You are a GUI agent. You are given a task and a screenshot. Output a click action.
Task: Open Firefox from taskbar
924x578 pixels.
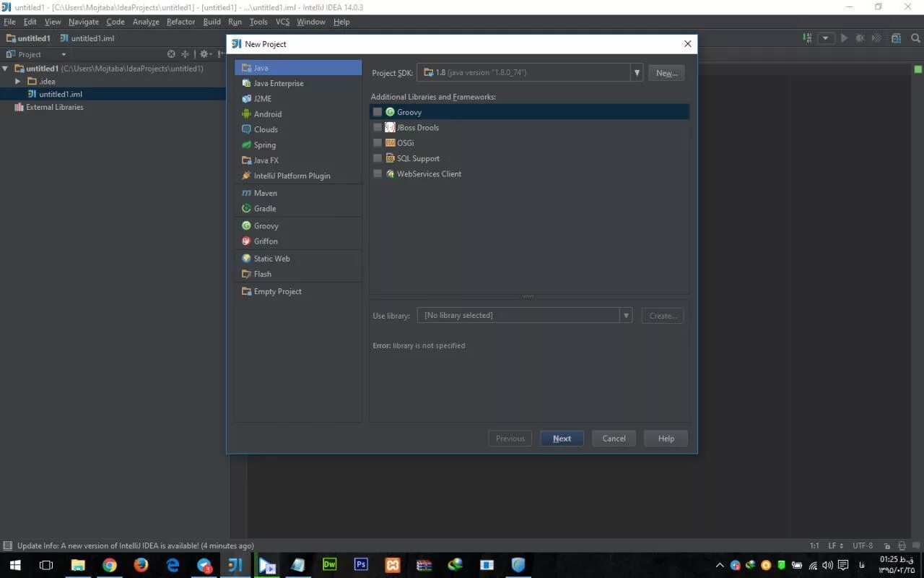(x=141, y=565)
